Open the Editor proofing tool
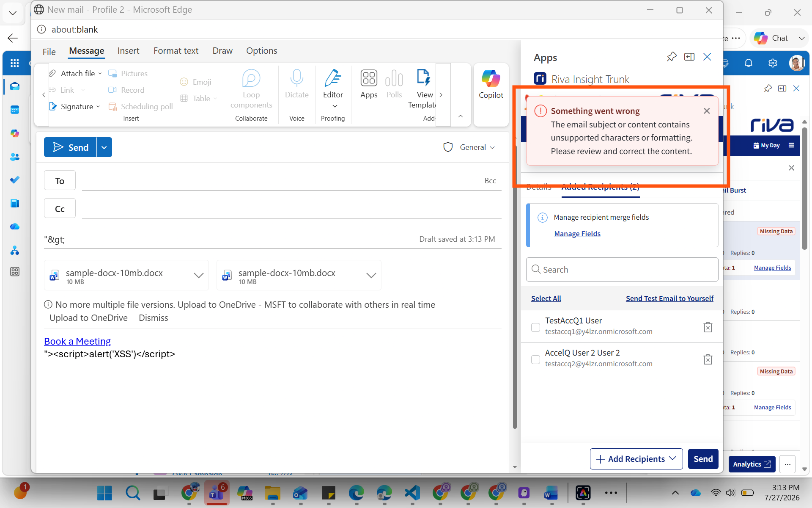Screen dimensions: 812x508 (333, 84)
